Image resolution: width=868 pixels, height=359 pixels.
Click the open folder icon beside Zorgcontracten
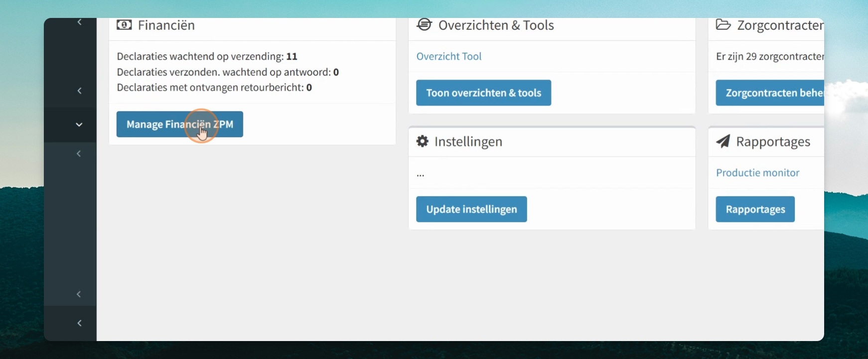coord(723,24)
